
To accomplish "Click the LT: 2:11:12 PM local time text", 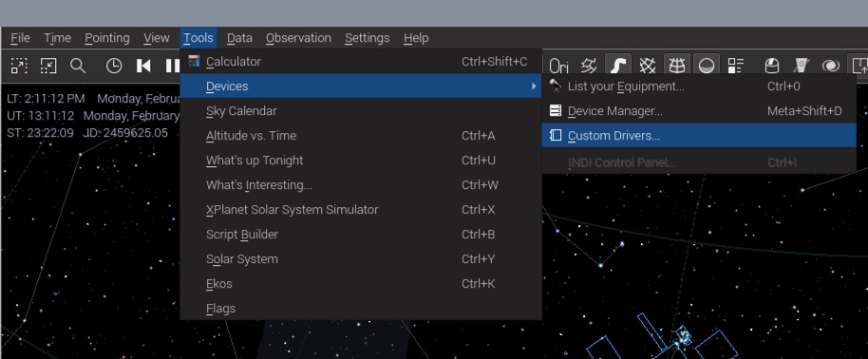I will point(46,99).
